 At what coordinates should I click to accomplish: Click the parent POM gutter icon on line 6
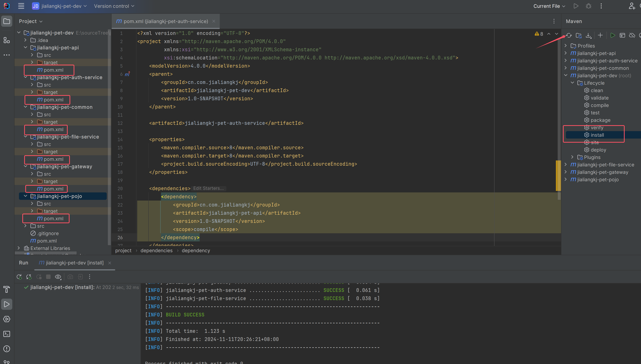[127, 74]
